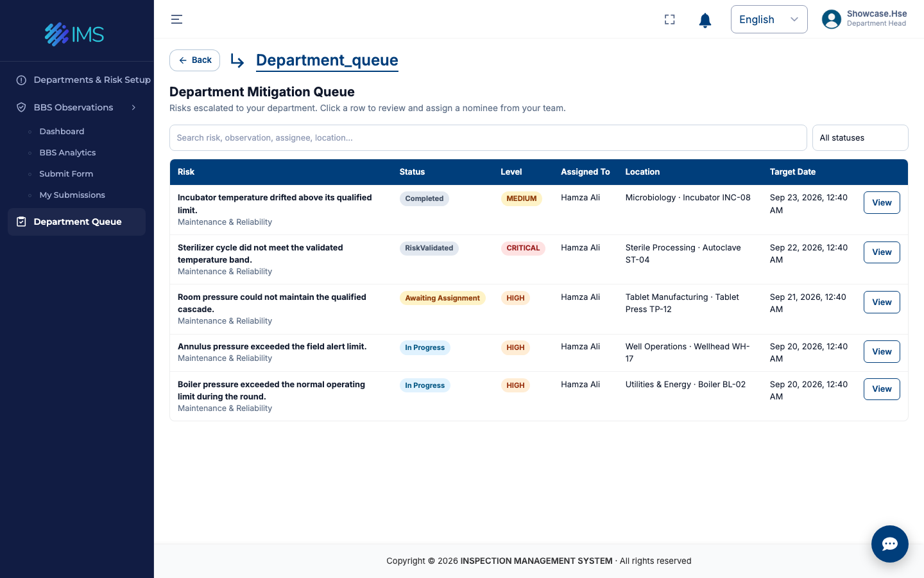Click the CRITICAL level badge
924x578 pixels.
click(x=523, y=248)
